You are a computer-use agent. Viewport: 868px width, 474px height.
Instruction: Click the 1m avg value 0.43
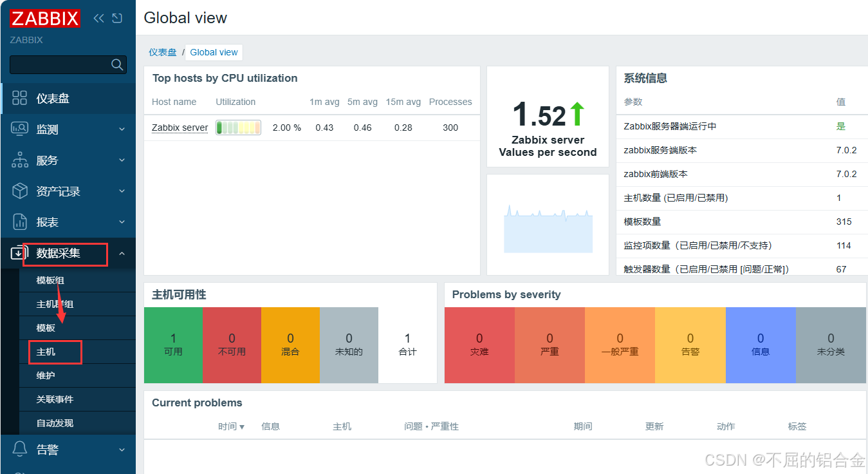click(324, 128)
